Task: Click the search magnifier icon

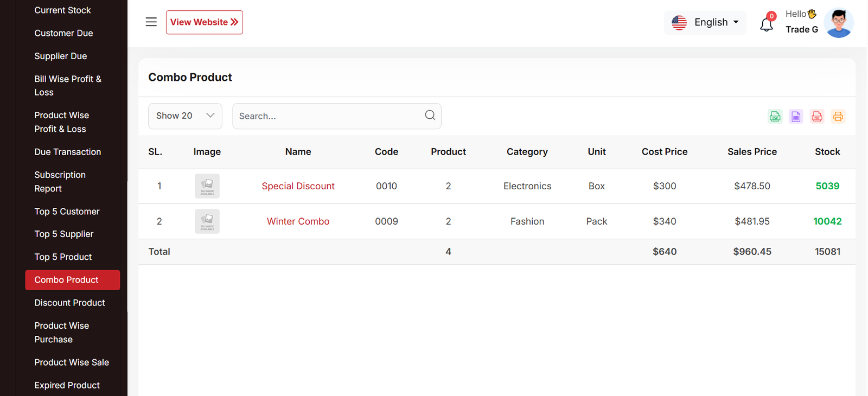Action: 430,116
